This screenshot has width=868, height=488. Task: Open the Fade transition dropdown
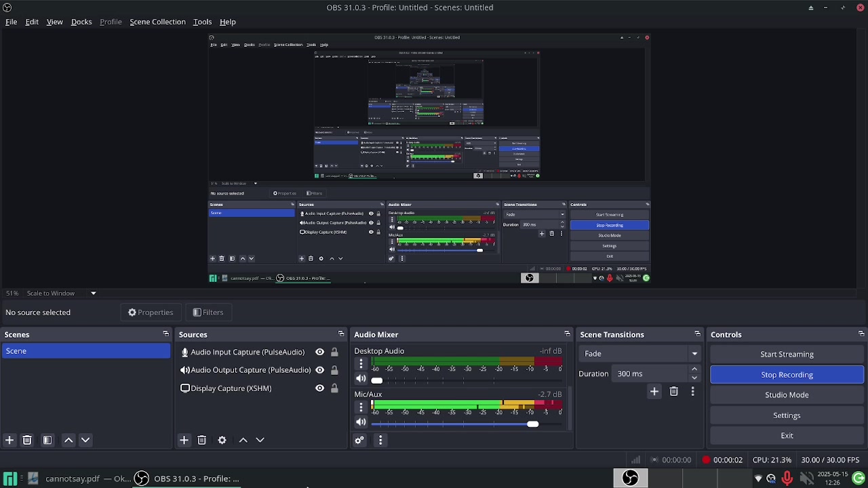640,354
